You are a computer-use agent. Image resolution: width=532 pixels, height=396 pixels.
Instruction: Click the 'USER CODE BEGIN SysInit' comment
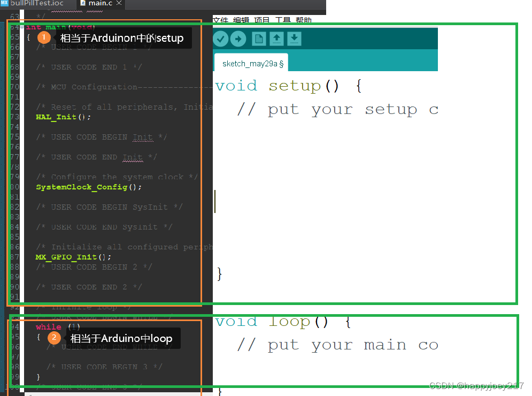tap(109, 207)
